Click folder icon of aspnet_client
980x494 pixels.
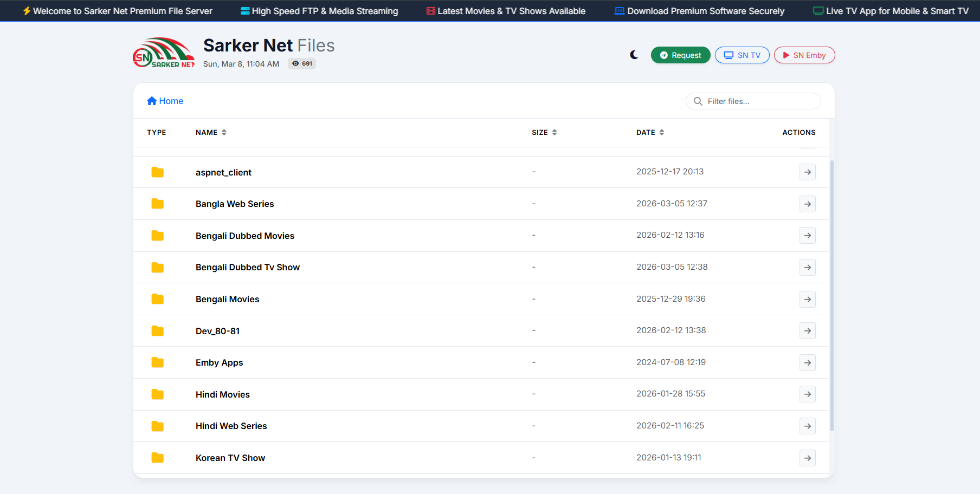[x=158, y=172]
